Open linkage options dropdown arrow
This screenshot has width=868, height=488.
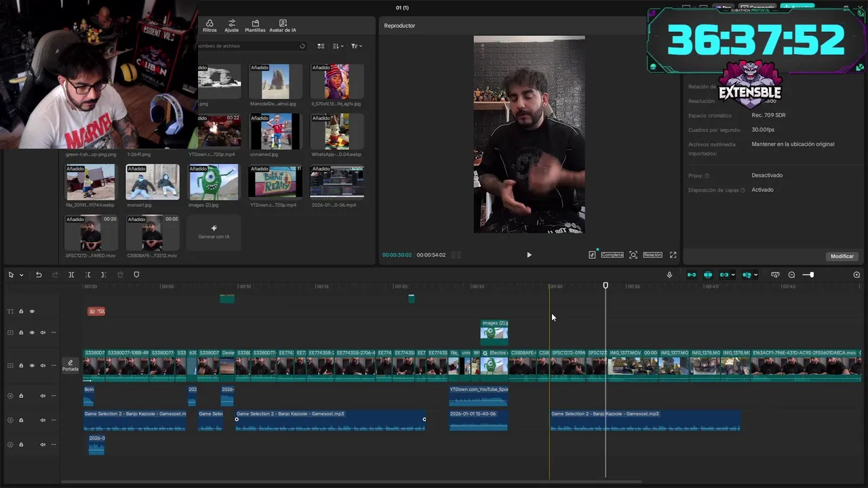pyautogui.click(x=733, y=275)
